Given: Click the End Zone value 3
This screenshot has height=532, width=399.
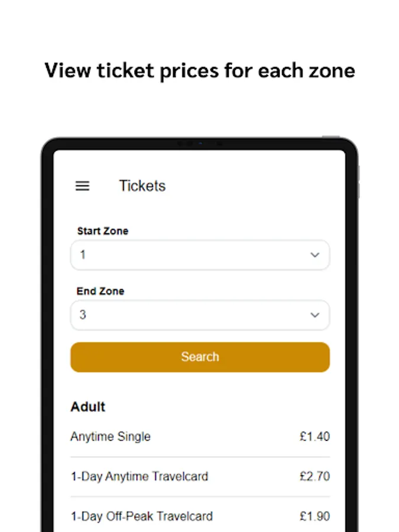Looking at the screenshot, I should coord(83,315).
